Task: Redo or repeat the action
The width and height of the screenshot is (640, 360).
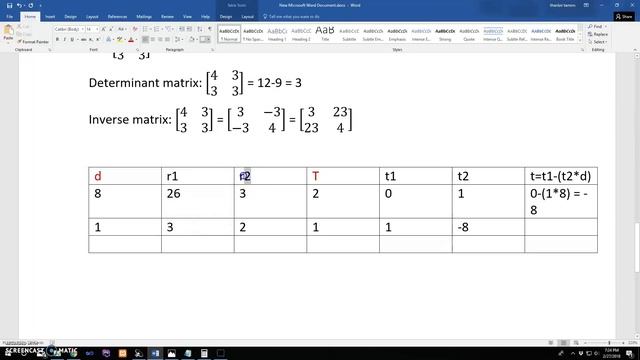Action: coord(31,5)
